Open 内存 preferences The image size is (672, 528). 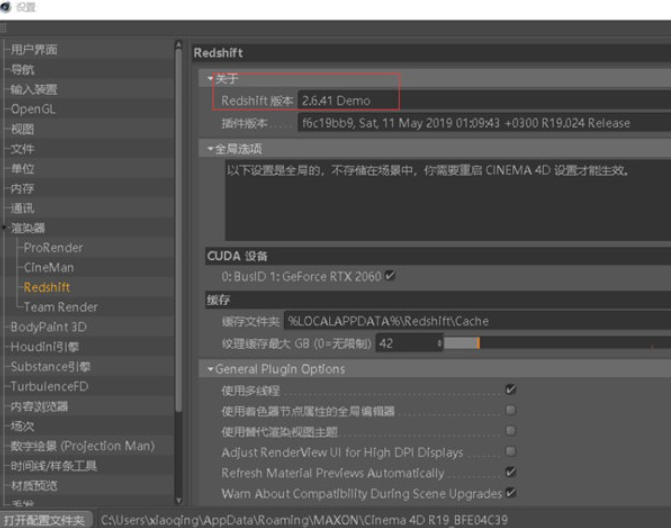coord(22,189)
